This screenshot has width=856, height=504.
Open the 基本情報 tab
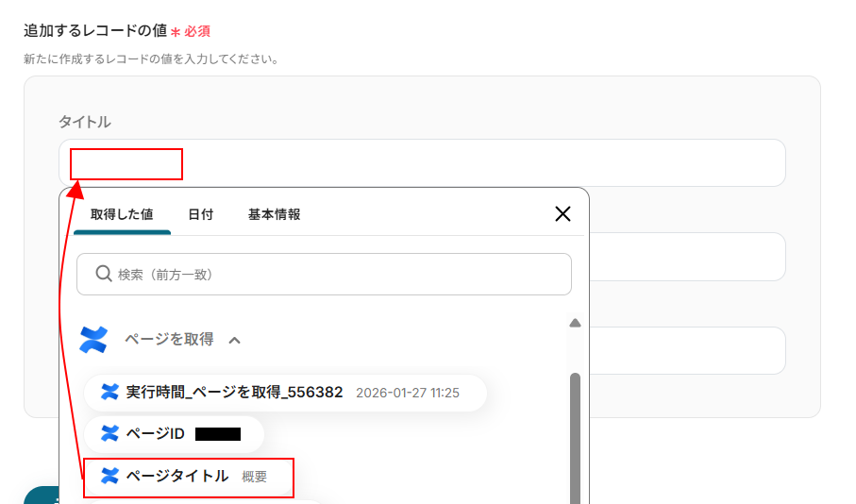coord(274,214)
